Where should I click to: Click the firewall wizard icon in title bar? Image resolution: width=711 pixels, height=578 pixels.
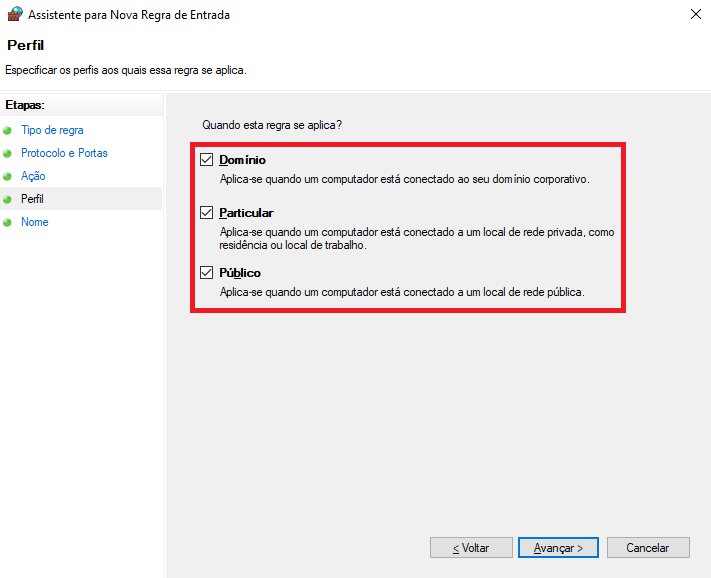coord(15,14)
